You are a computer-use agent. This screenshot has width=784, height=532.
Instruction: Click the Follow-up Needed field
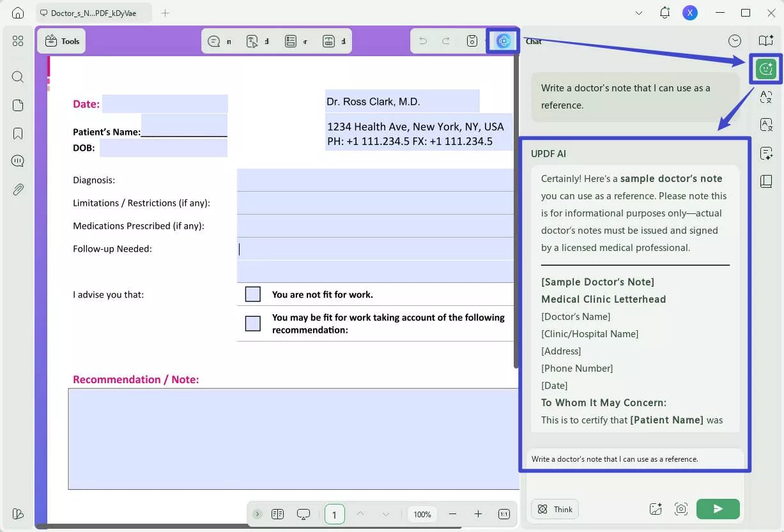[x=375, y=249]
